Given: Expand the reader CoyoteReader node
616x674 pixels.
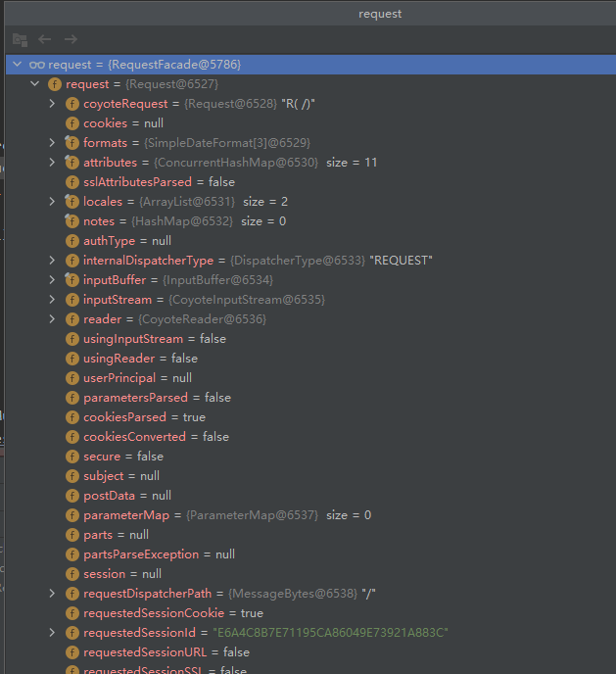Looking at the screenshot, I should [52, 319].
